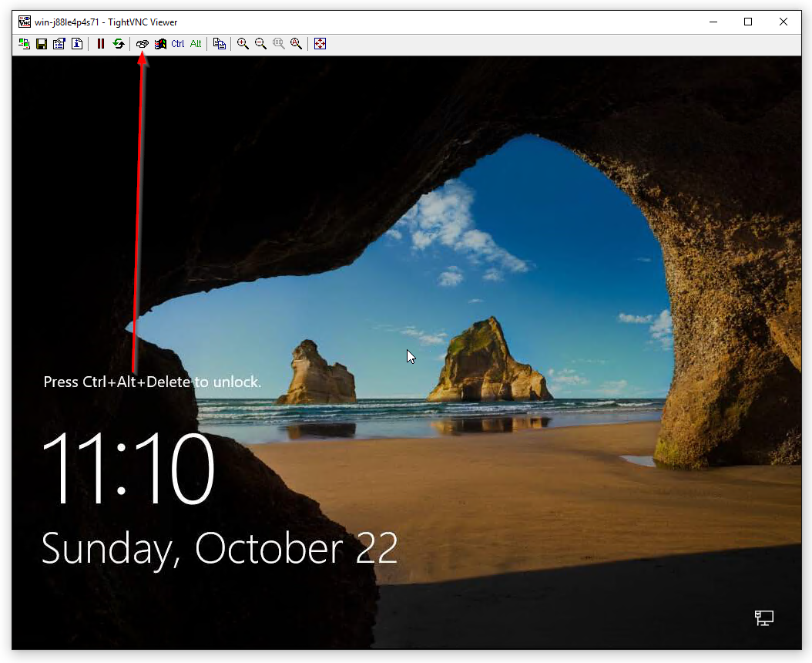This screenshot has width=812, height=663.
Task: Click the network icon on the lock screen
Action: pos(763,618)
